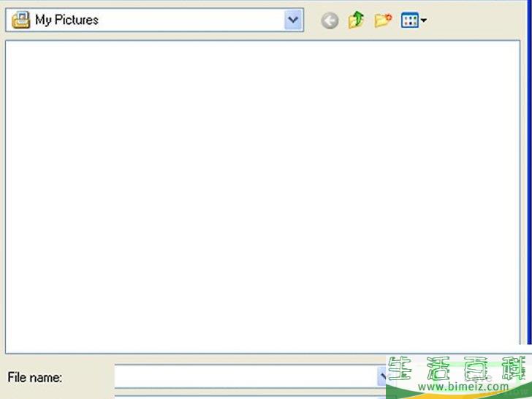
Task: Click the Back navigation arrow button
Action: [330, 21]
